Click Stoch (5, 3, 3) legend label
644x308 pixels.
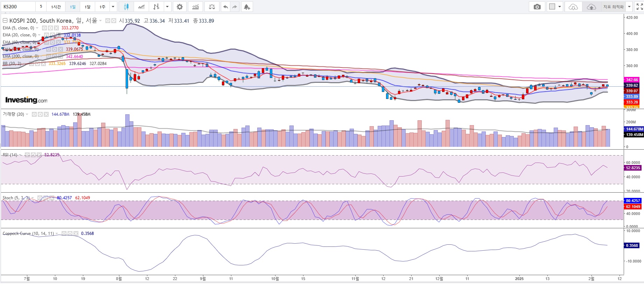coord(16,198)
